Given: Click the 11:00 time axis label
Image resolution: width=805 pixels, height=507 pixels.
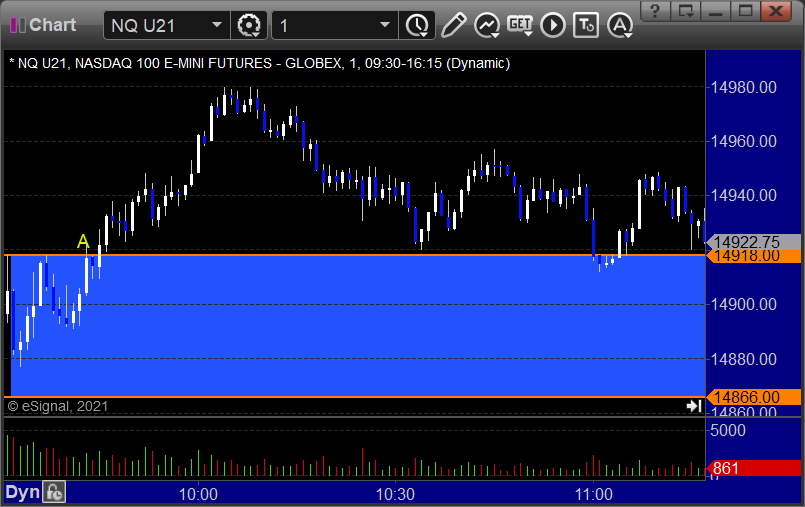Looking at the screenshot, I should pos(593,494).
